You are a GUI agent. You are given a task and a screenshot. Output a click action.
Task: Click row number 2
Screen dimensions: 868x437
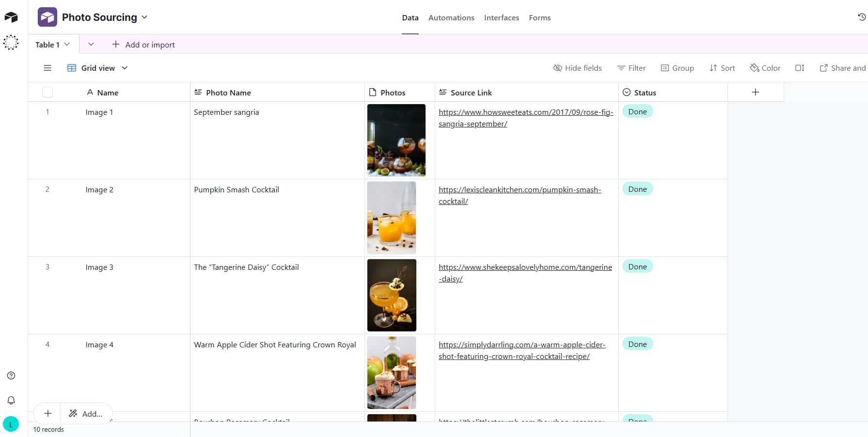click(47, 189)
